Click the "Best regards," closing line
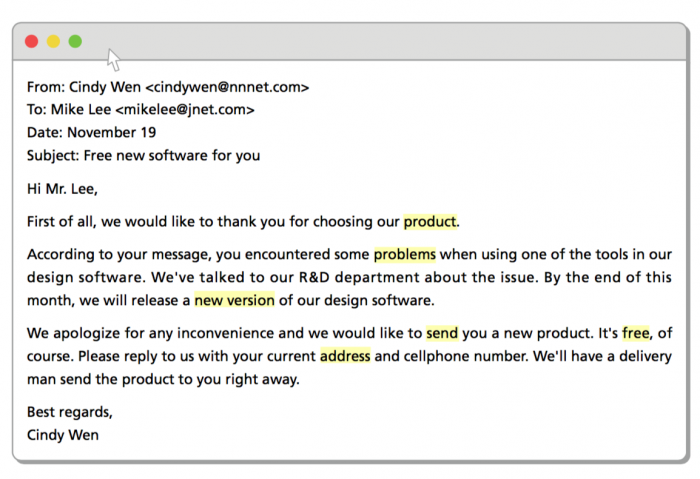The image size is (700, 479). point(70,412)
